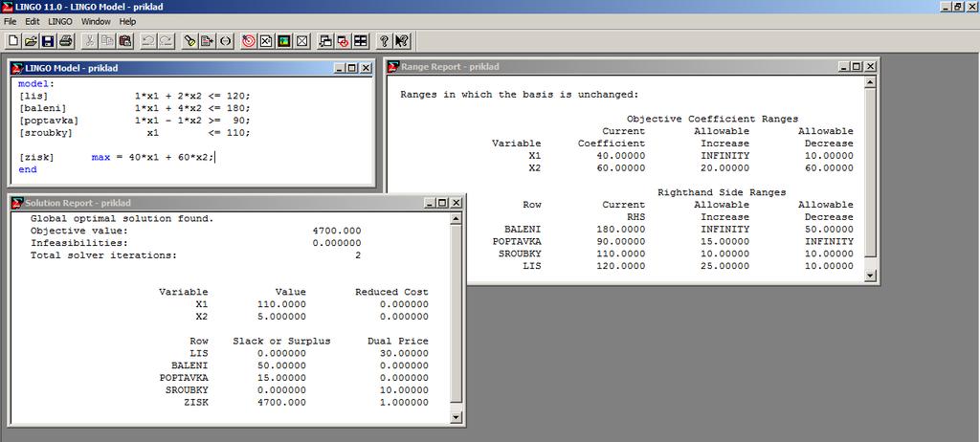Activate context help arrow-question icon
This screenshot has height=442, width=980.
(402, 41)
